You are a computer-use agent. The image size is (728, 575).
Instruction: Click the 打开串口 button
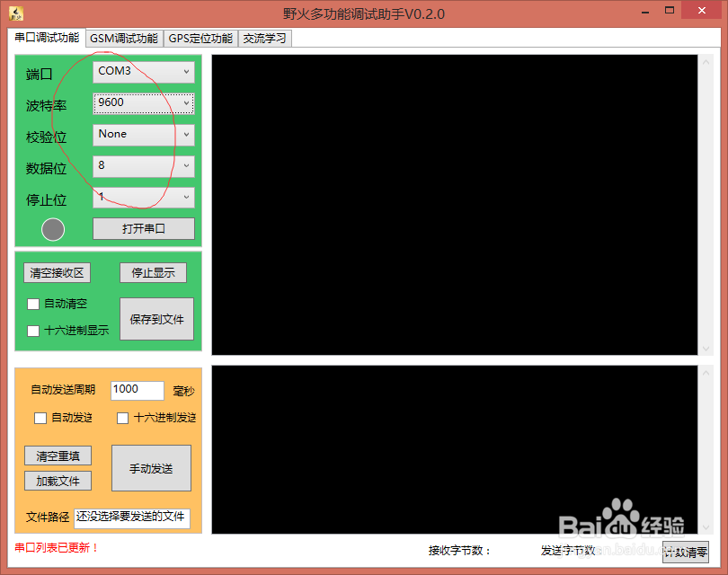click(x=144, y=229)
